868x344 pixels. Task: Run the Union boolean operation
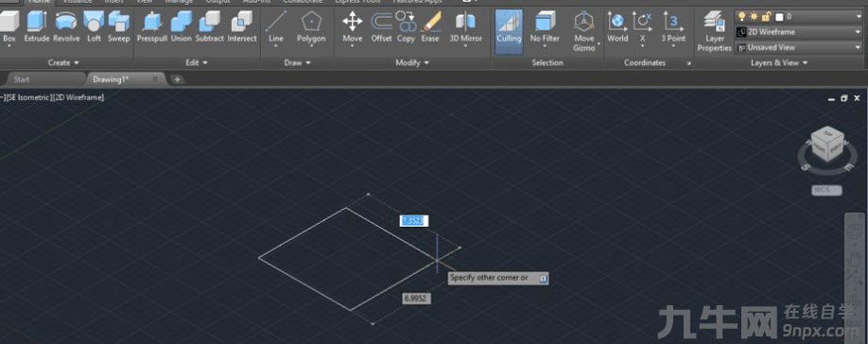pos(181,26)
